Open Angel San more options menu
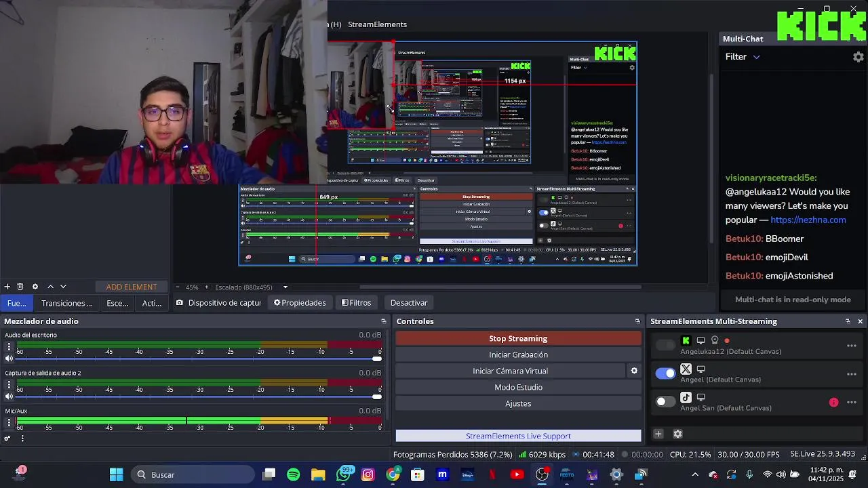 852,403
